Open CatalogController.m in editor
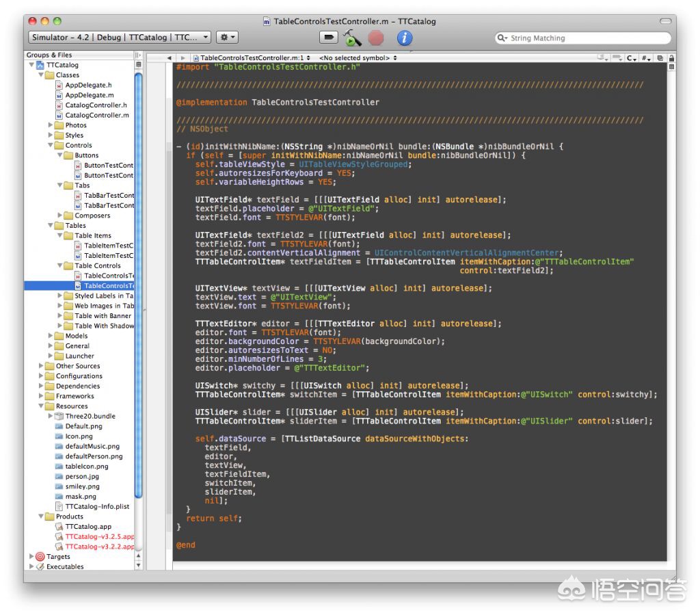Screen dimensions: 700x615 coord(97,115)
